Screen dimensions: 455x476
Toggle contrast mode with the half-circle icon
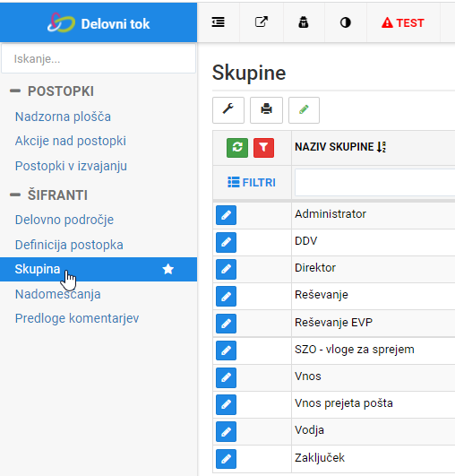point(345,22)
